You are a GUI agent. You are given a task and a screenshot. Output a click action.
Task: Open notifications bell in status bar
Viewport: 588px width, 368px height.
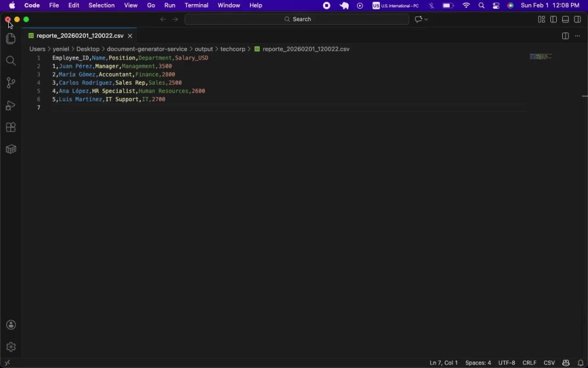coord(580,363)
